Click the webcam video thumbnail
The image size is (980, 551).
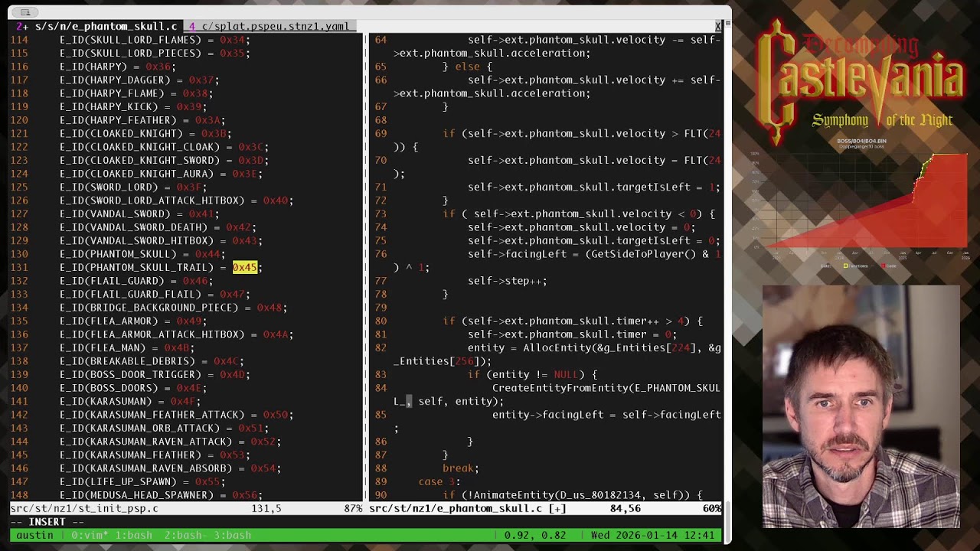(x=861, y=406)
